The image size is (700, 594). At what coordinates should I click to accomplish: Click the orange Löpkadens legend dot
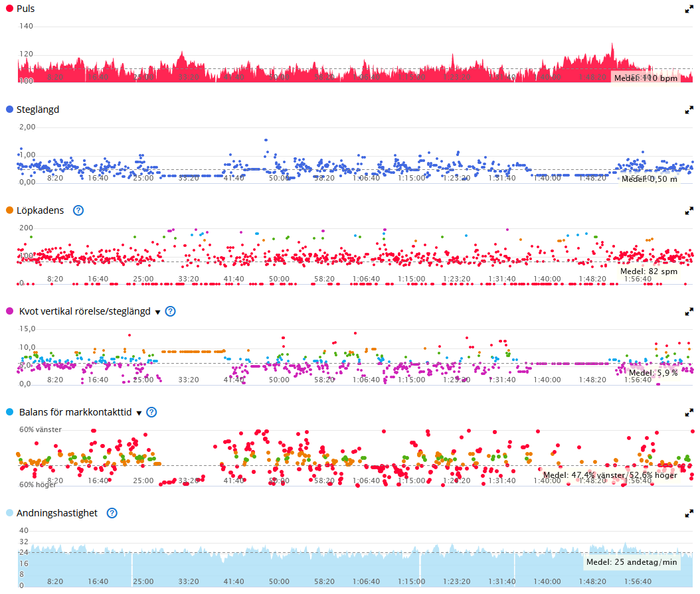pos(9,210)
